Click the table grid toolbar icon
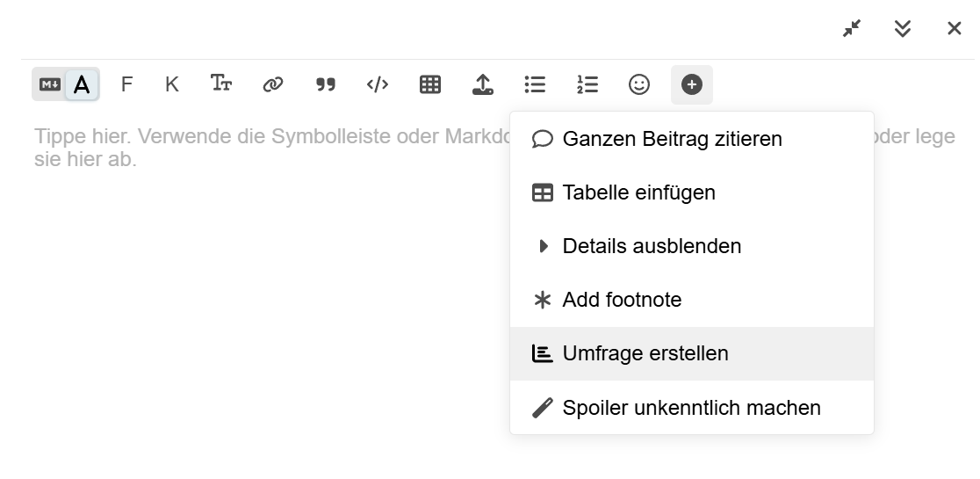 pyautogui.click(x=430, y=84)
